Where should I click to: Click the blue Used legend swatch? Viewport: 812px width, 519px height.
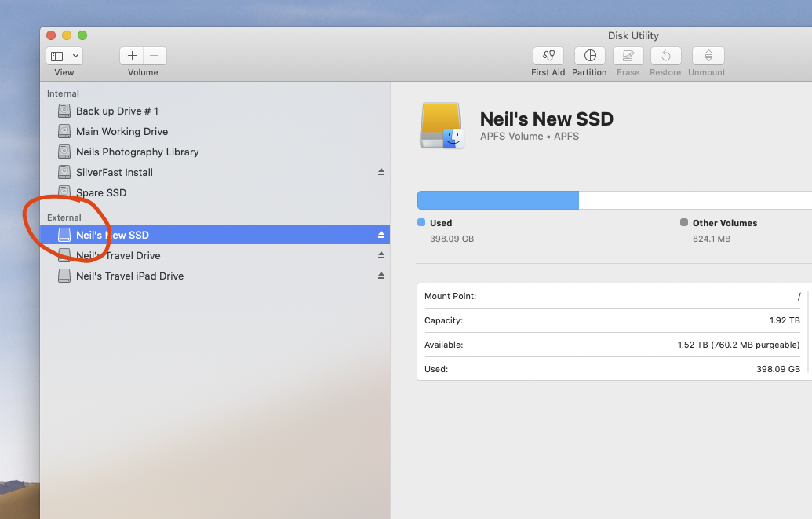click(x=421, y=222)
